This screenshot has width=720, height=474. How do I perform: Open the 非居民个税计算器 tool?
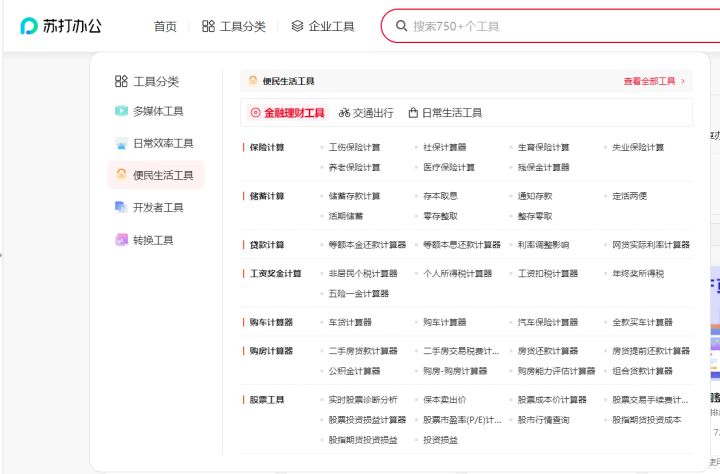point(363,274)
